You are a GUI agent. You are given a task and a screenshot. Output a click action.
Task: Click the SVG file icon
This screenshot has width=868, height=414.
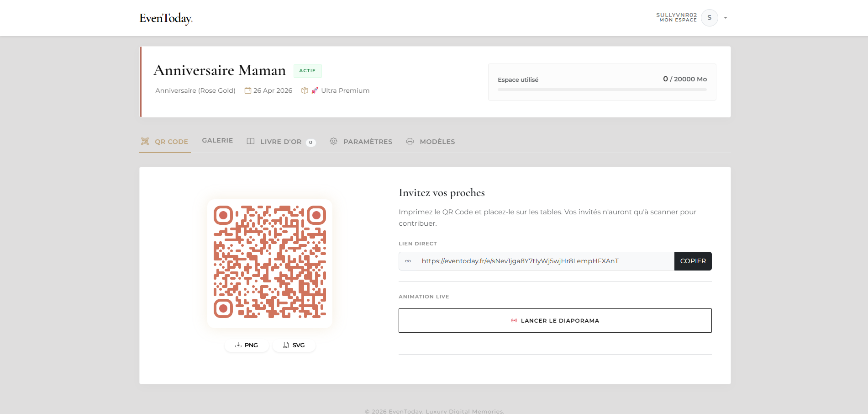click(286, 345)
